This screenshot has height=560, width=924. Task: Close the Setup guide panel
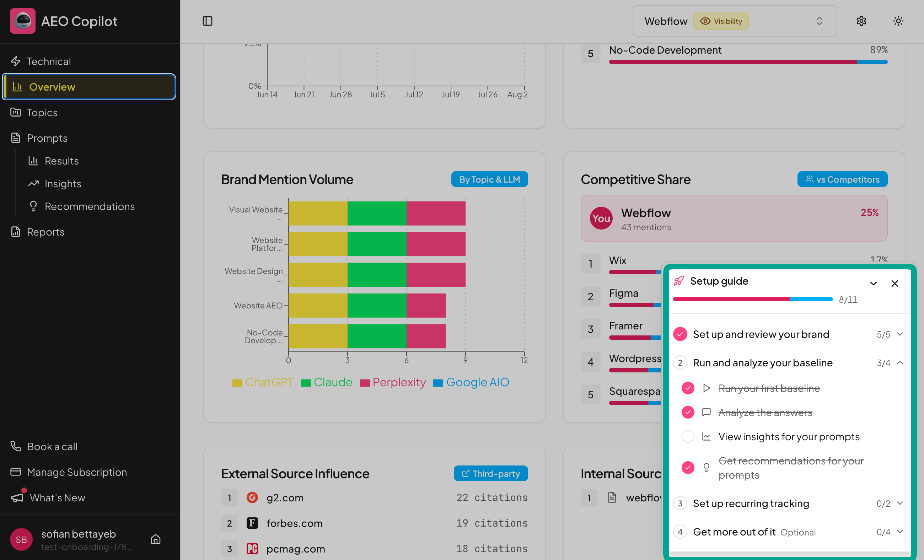tap(895, 283)
